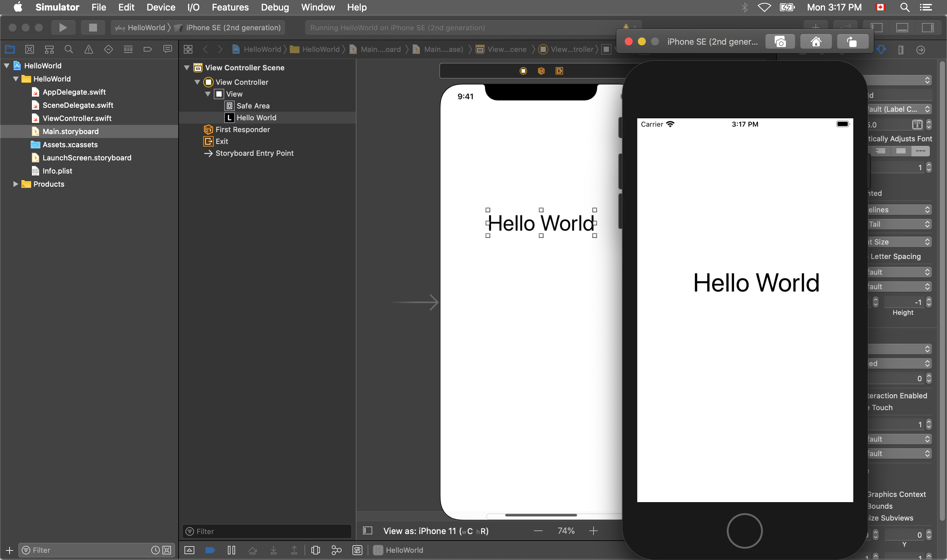Open the Debug navigator icon
This screenshot has width=947, height=560.
click(128, 49)
